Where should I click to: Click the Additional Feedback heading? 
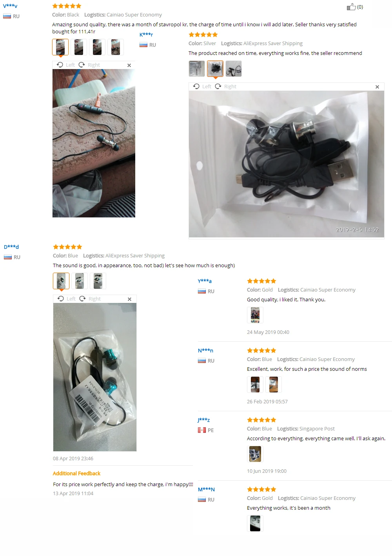76,473
